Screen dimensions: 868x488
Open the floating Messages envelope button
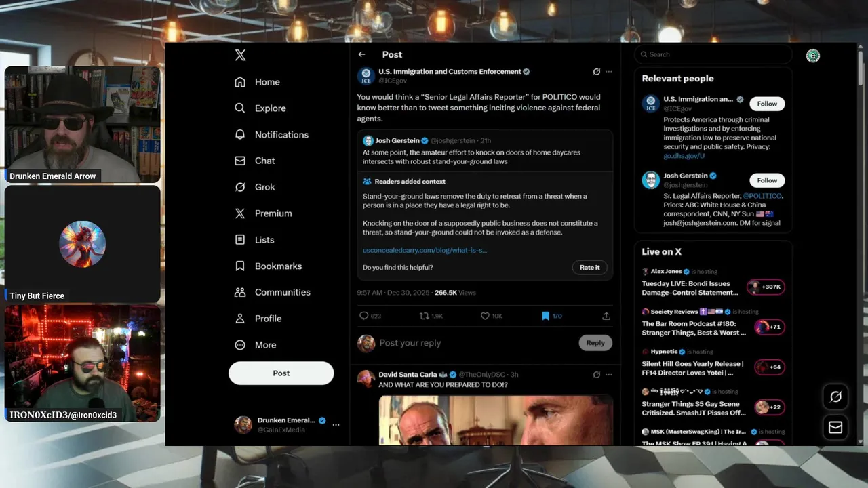pyautogui.click(x=835, y=428)
